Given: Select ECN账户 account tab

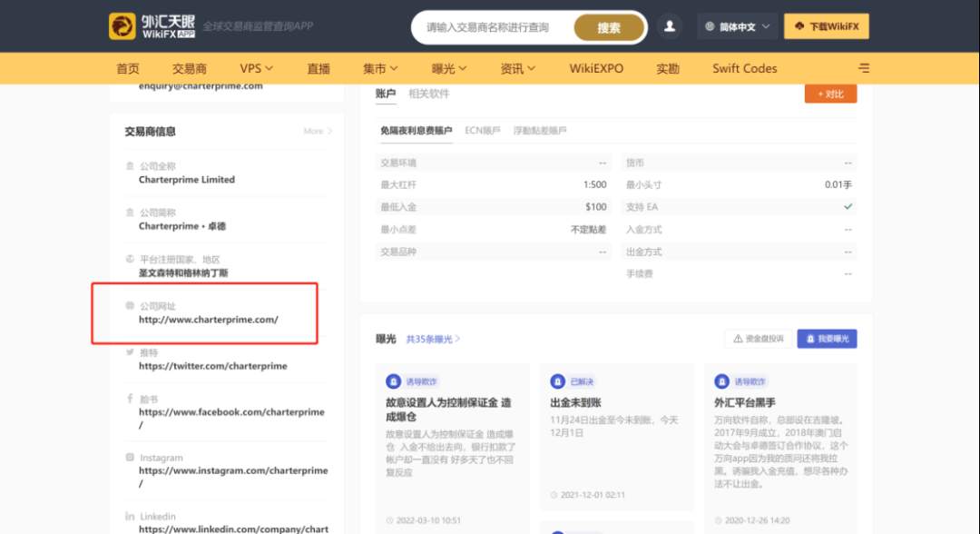Looking at the screenshot, I should pos(483,131).
